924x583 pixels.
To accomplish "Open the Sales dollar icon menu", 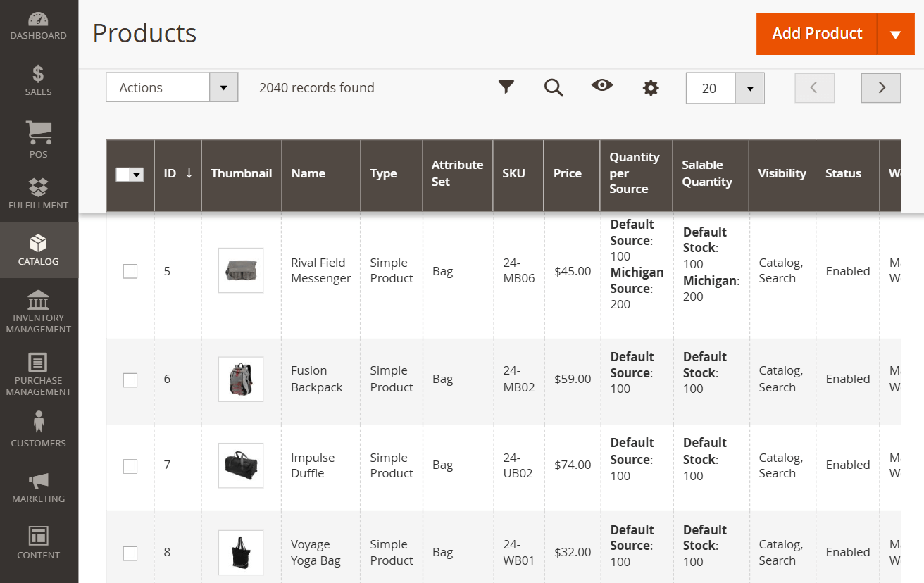I will [39, 80].
